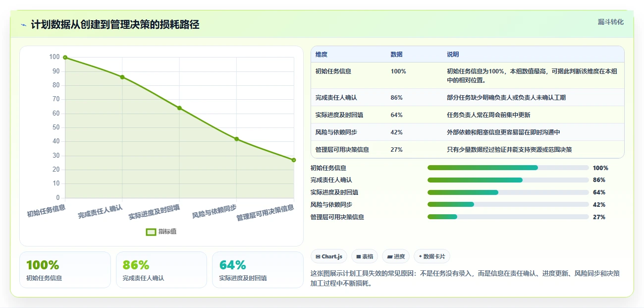Click the chart data point at 64
The width and height of the screenshot is (644, 308).
point(179,108)
